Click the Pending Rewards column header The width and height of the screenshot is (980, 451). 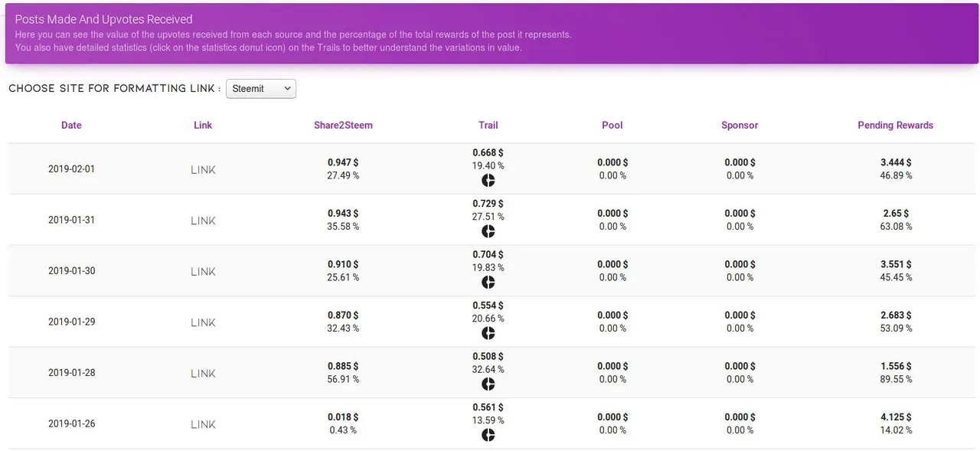[896, 125]
